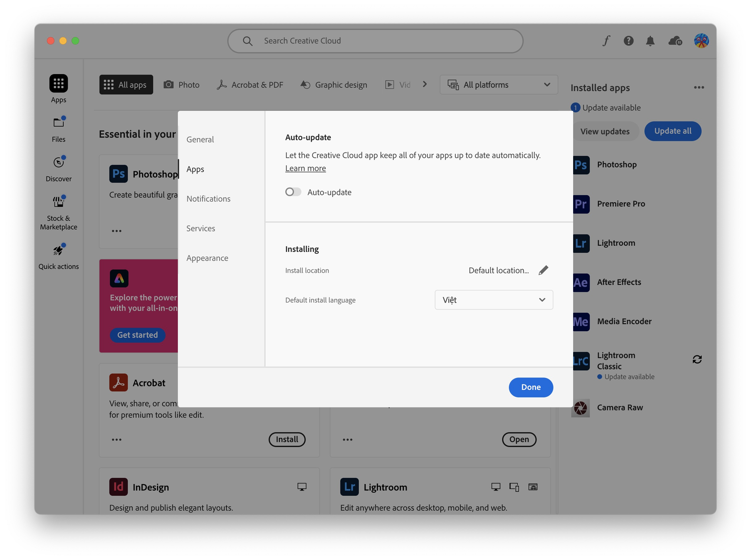751x560 pixels.
Task: Edit install location with the pencil icon
Action: (x=543, y=270)
